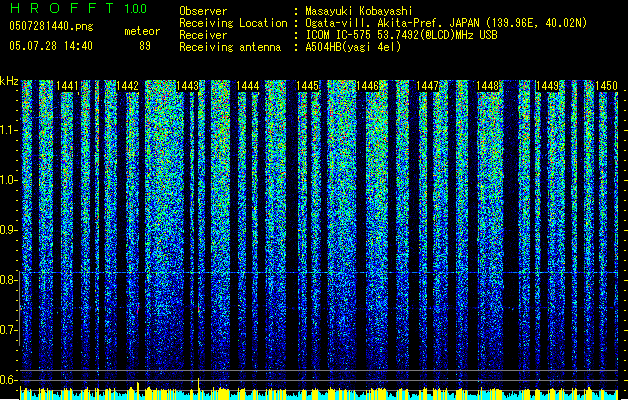The height and width of the screenshot is (400, 629).
Task: Click the 1447 time marker
Action: tap(428, 86)
